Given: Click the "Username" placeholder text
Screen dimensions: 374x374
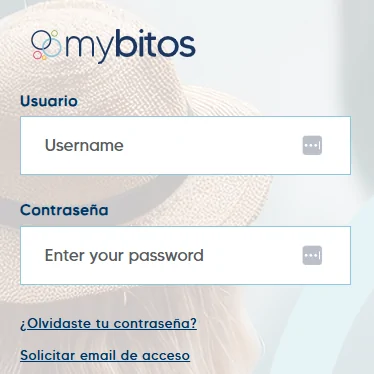Looking at the screenshot, I should coord(84,145).
